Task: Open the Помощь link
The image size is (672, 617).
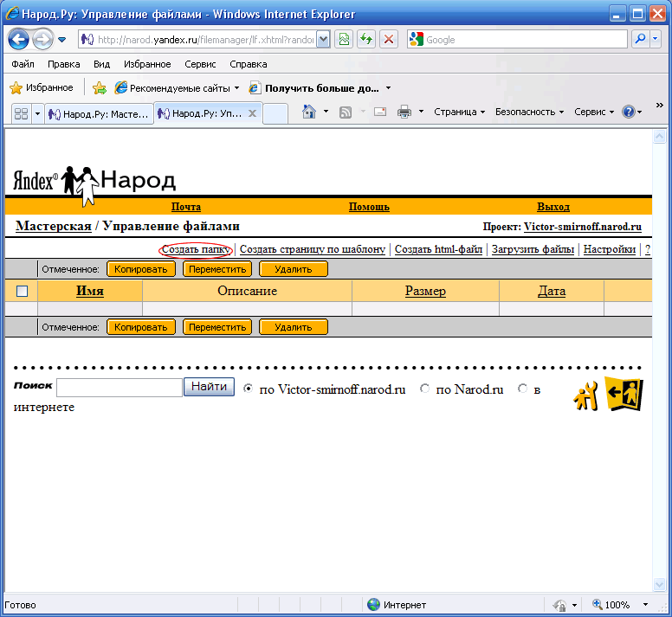Action: click(x=369, y=207)
